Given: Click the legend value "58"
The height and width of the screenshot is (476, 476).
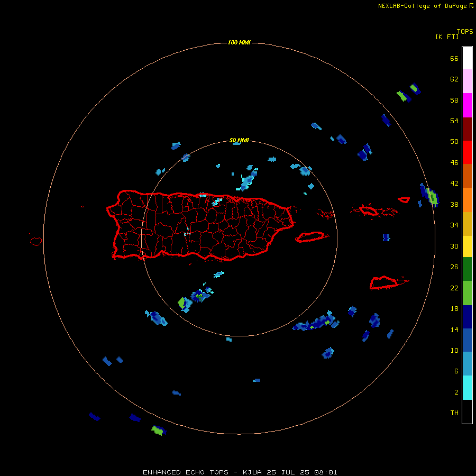Looking at the screenshot, I should coord(454,100).
